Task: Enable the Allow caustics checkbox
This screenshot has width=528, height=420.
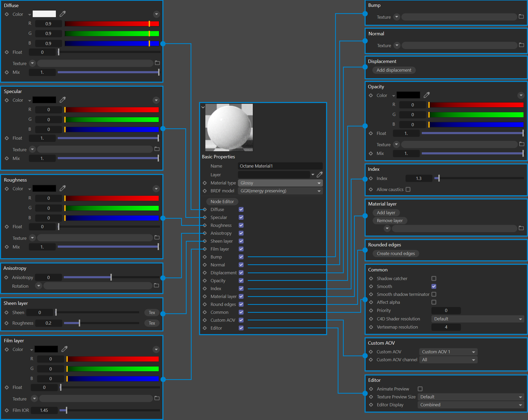Action: [408, 189]
